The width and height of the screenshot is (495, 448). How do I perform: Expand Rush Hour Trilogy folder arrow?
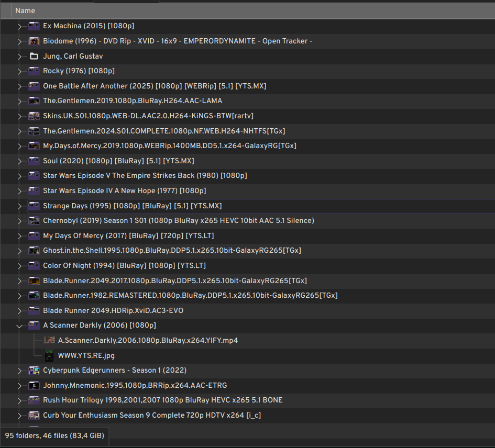tap(19, 401)
